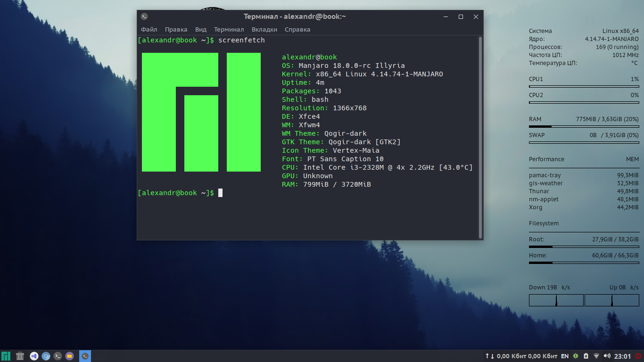Open the Вид dropdown menu

point(200,29)
